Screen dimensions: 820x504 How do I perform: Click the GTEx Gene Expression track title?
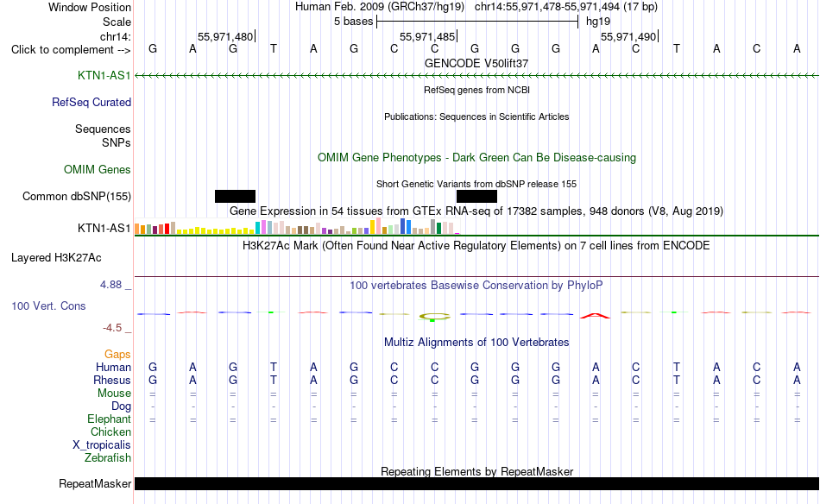pos(476,211)
